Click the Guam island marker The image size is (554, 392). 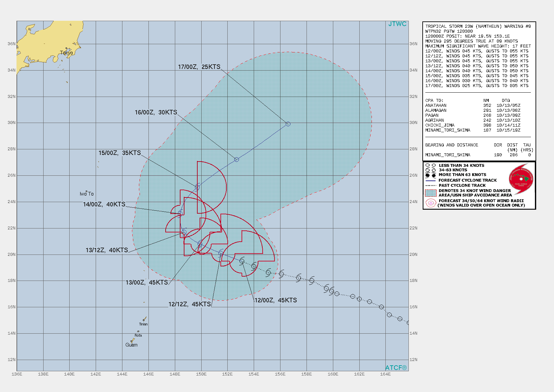133,340
